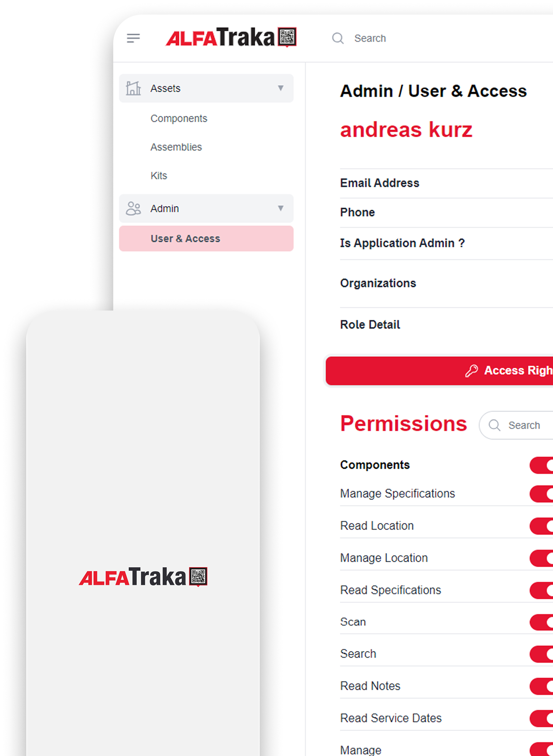Open the Assemblies link

(176, 147)
